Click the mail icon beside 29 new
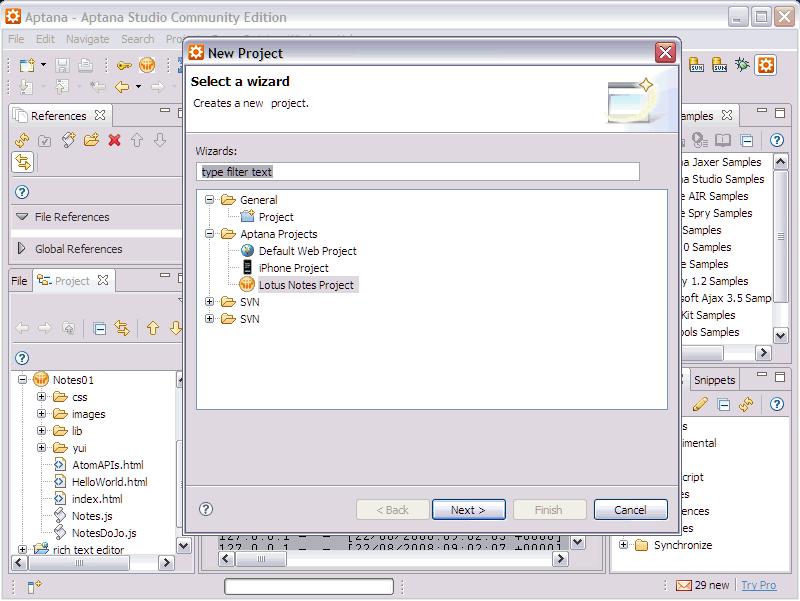 [684, 585]
